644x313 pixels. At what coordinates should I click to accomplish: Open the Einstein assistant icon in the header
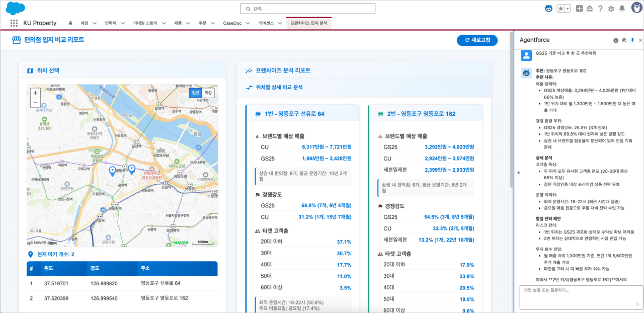pyautogui.click(x=548, y=8)
